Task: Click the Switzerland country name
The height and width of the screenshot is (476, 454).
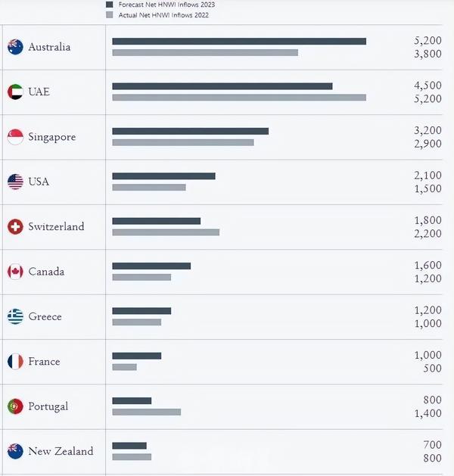Action: [56, 226]
